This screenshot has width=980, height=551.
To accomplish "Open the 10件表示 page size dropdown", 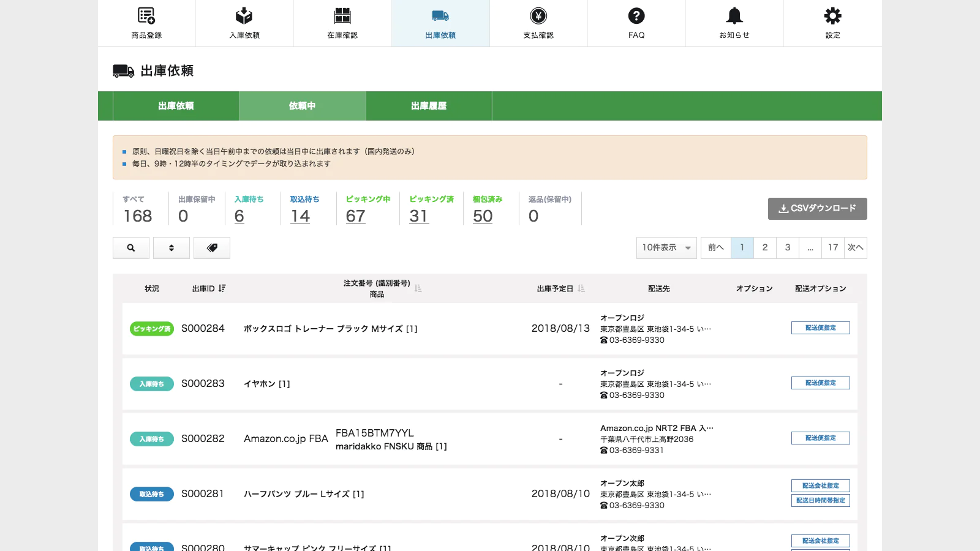I will (666, 248).
